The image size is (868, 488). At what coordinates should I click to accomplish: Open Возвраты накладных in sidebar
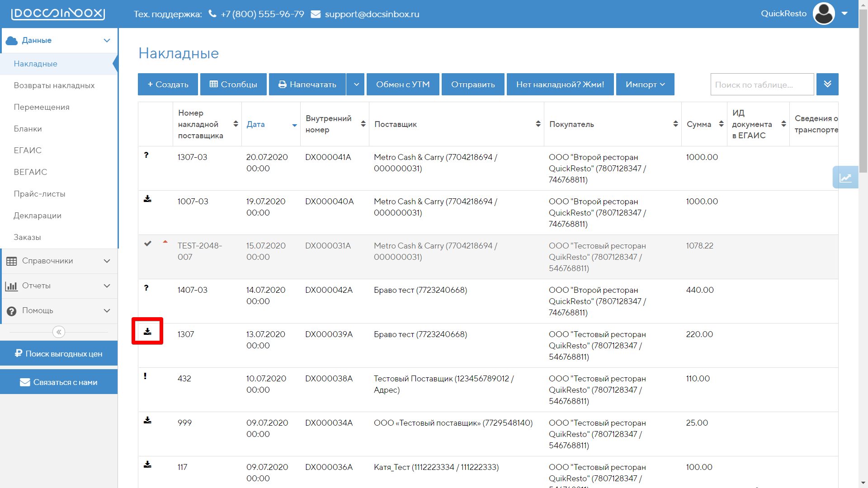coord(54,85)
